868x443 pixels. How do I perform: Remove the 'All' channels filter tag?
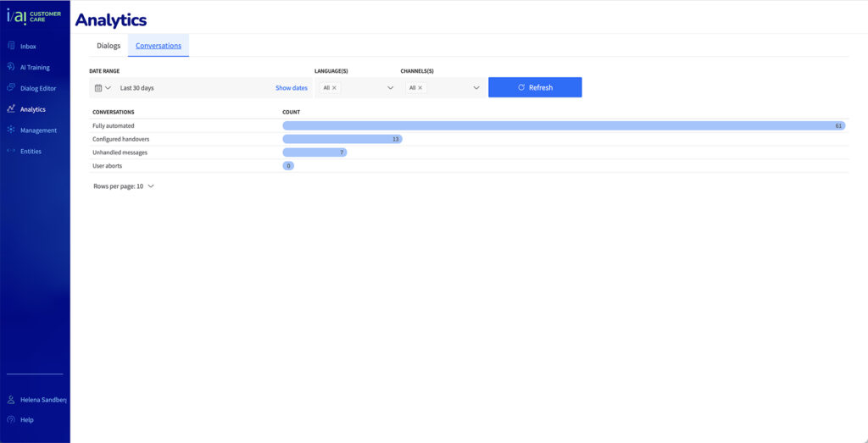[x=420, y=88]
